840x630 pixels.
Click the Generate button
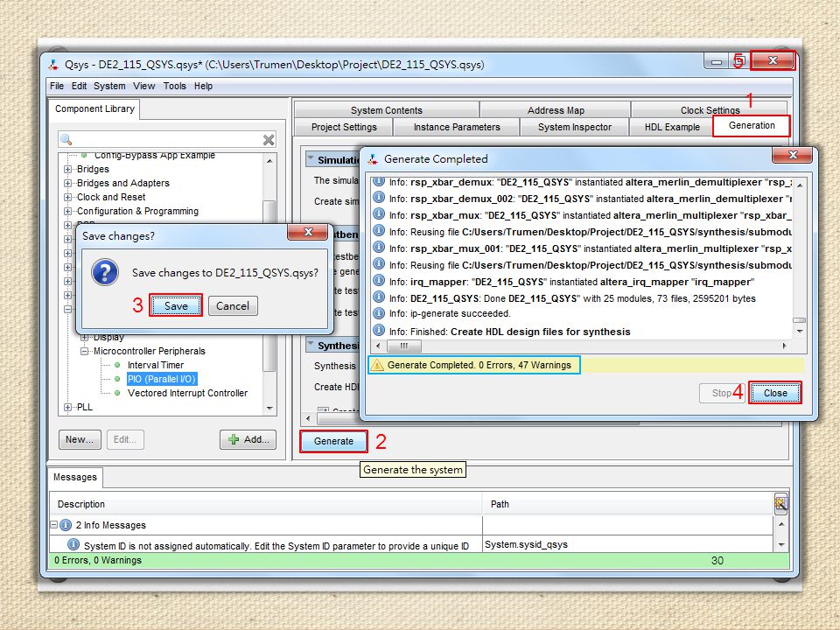coord(333,441)
